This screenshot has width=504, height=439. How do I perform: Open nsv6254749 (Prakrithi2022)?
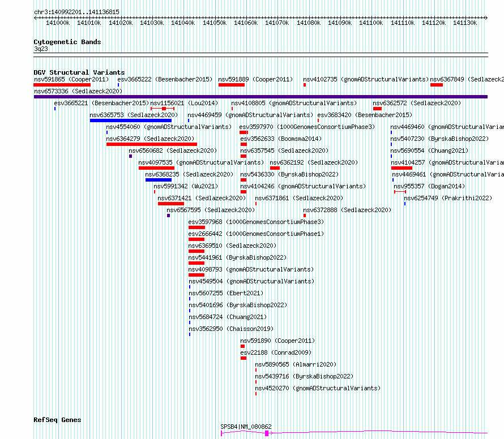coord(448,198)
